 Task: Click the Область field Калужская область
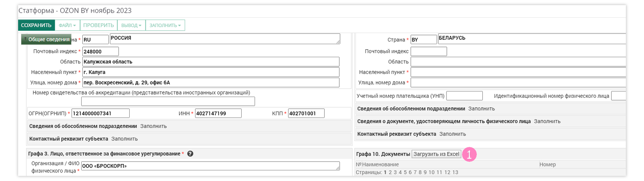coord(211,62)
